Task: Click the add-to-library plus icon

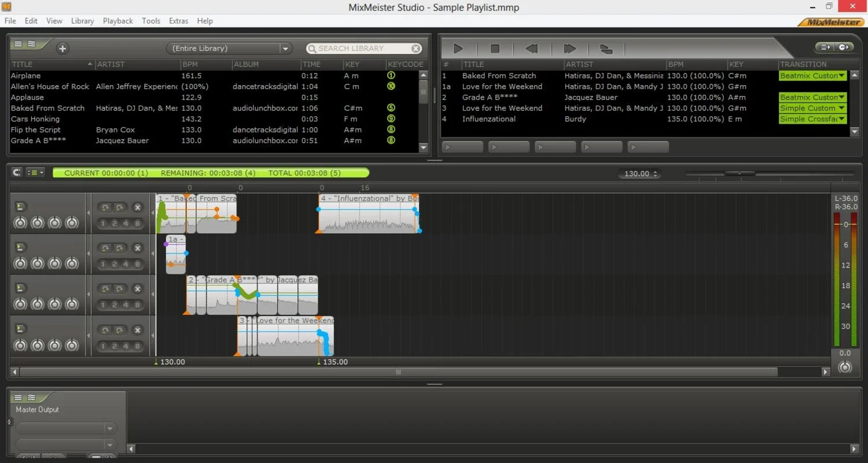Action: [62, 49]
